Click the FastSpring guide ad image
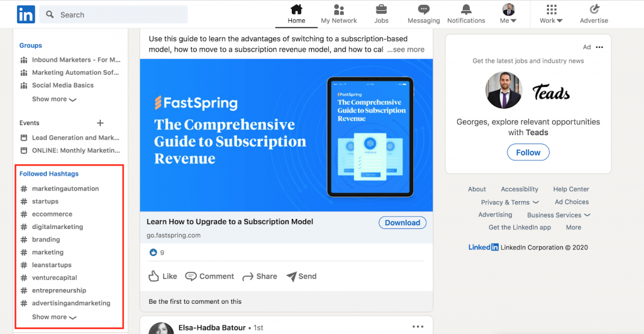Screen dimensions: 644x334 pos(286,135)
